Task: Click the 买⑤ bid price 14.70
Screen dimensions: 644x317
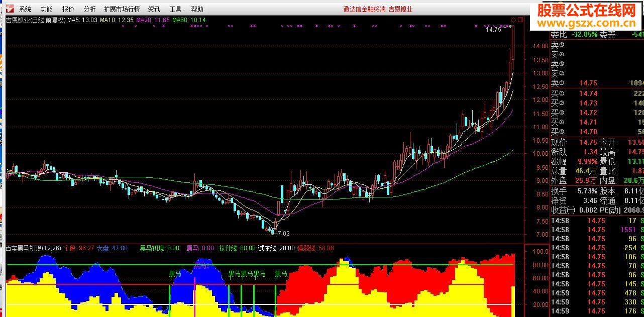Action: click(x=588, y=132)
